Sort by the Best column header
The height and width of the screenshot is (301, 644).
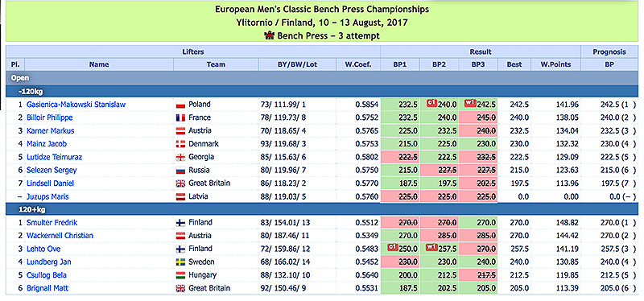pos(514,64)
